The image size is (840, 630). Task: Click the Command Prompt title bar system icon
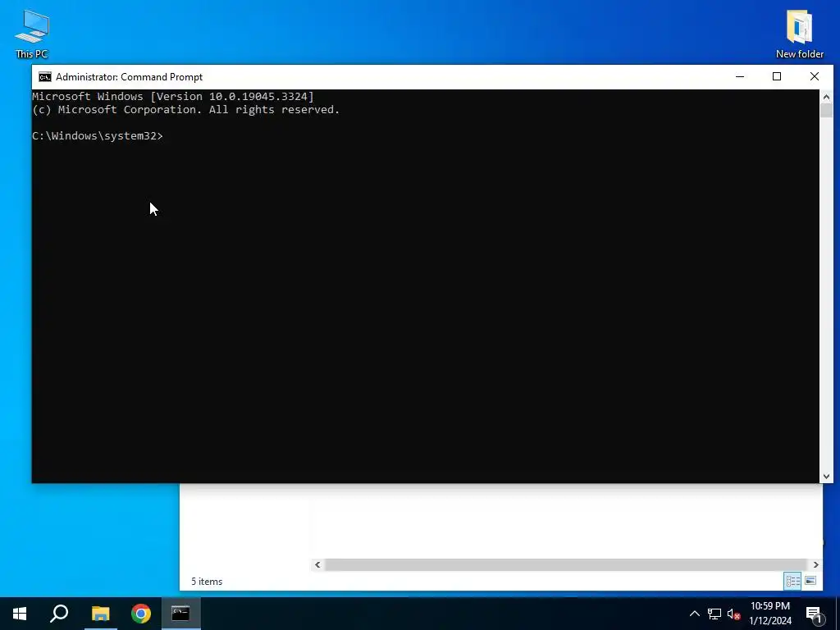(45, 77)
